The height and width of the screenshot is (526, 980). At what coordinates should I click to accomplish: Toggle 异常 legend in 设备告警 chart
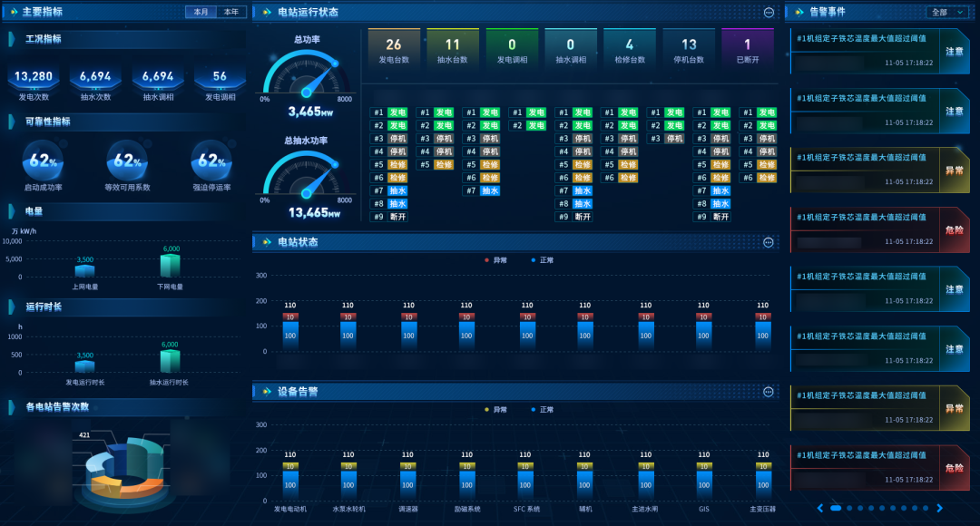pyautogui.click(x=495, y=410)
